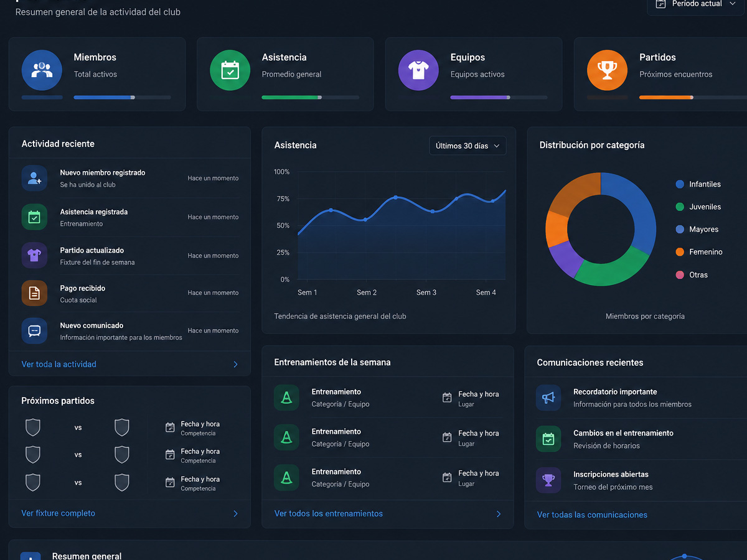
Task: Open the Pago recibido document icon
Action: (34, 293)
